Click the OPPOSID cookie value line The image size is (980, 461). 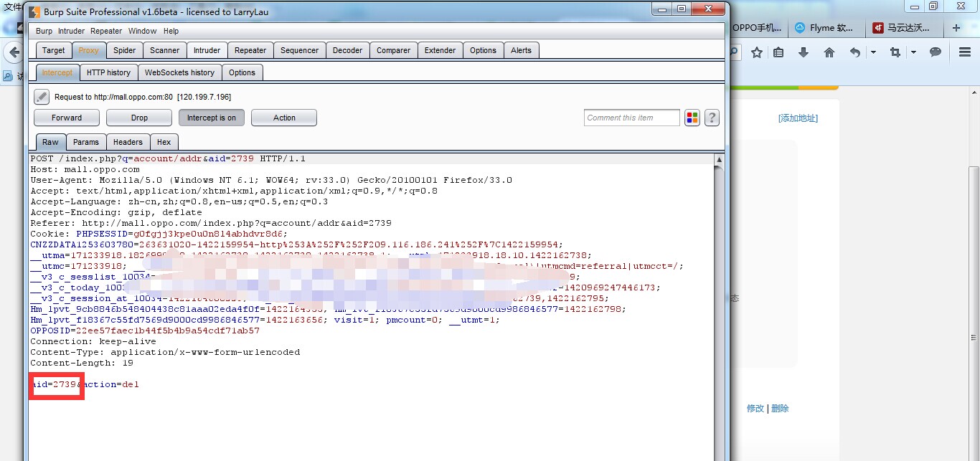tap(145, 331)
